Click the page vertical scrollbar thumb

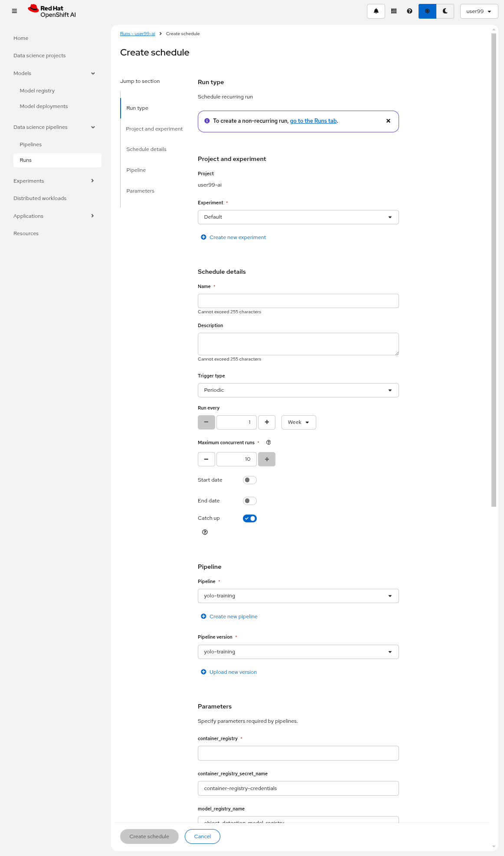(x=494, y=270)
